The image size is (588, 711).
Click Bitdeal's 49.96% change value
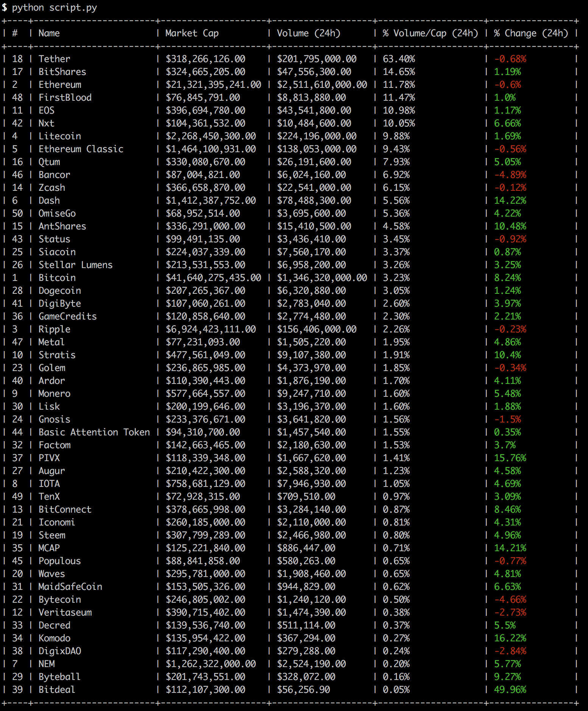pos(510,690)
